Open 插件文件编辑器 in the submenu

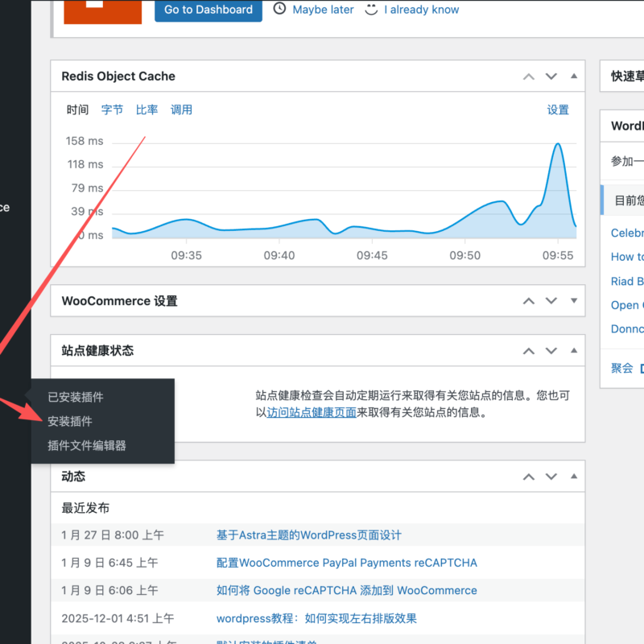tap(86, 445)
